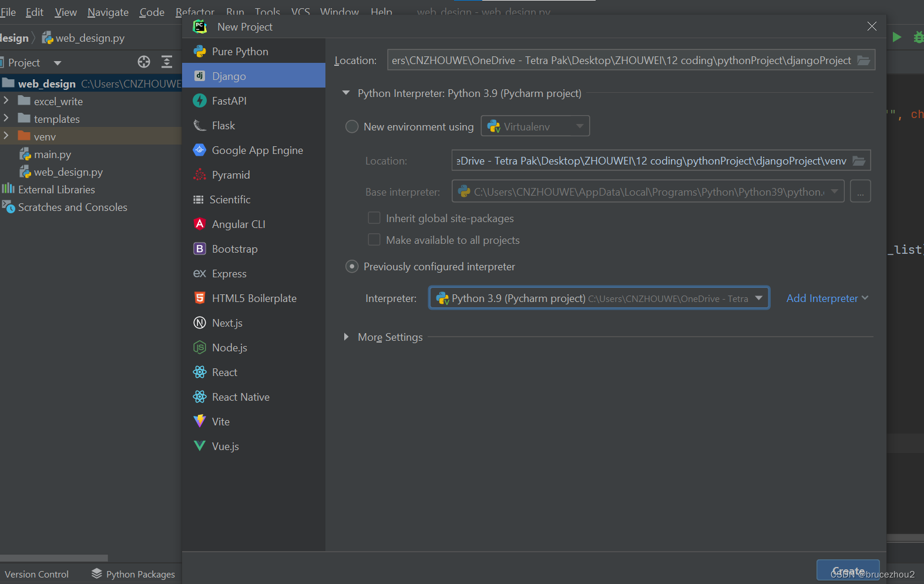Screen dimensions: 924x584
Task: Select main.py in project tree
Action: coord(45,154)
